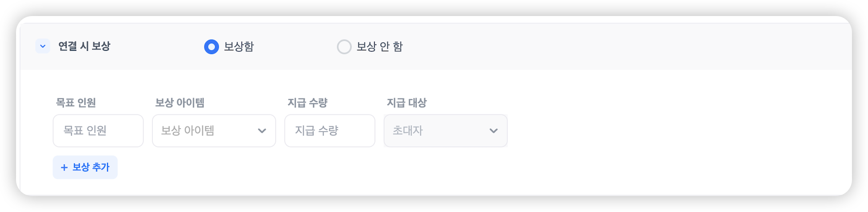Click the 지급 수량 column label
The image size is (868, 212).
pos(307,103)
